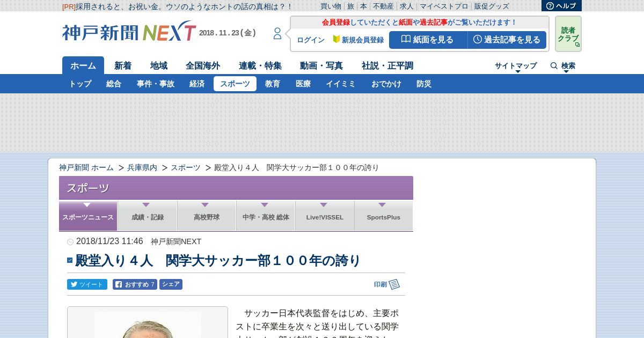The image size is (644, 338).
Task: Expand the サイトマップ dropdown
Action: click(516, 66)
